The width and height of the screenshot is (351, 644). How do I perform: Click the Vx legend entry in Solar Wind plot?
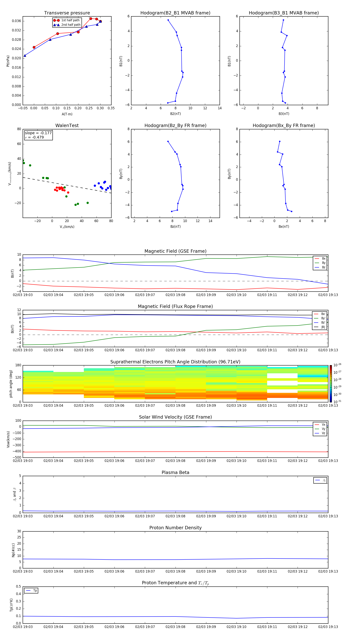320,424
